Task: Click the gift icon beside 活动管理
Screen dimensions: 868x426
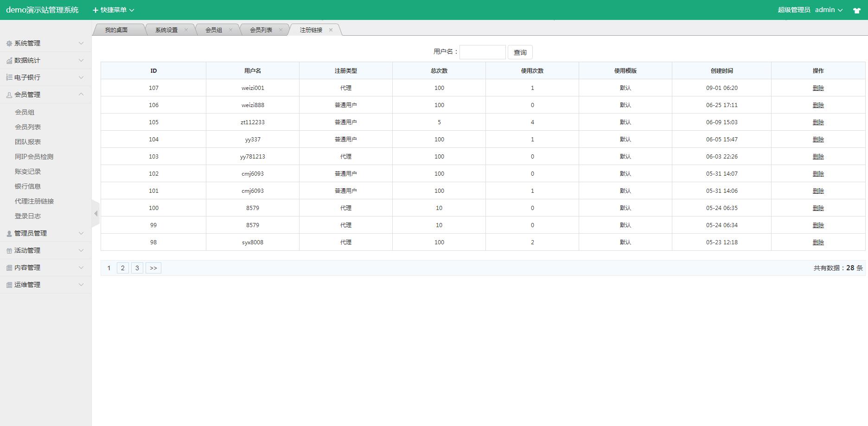Action: point(9,251)
